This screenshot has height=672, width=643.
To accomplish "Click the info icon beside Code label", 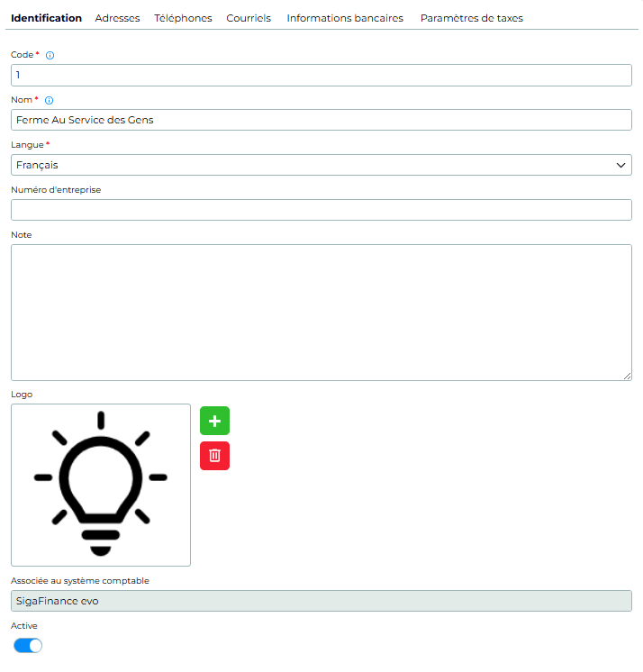I will click(x=50, y=55).
